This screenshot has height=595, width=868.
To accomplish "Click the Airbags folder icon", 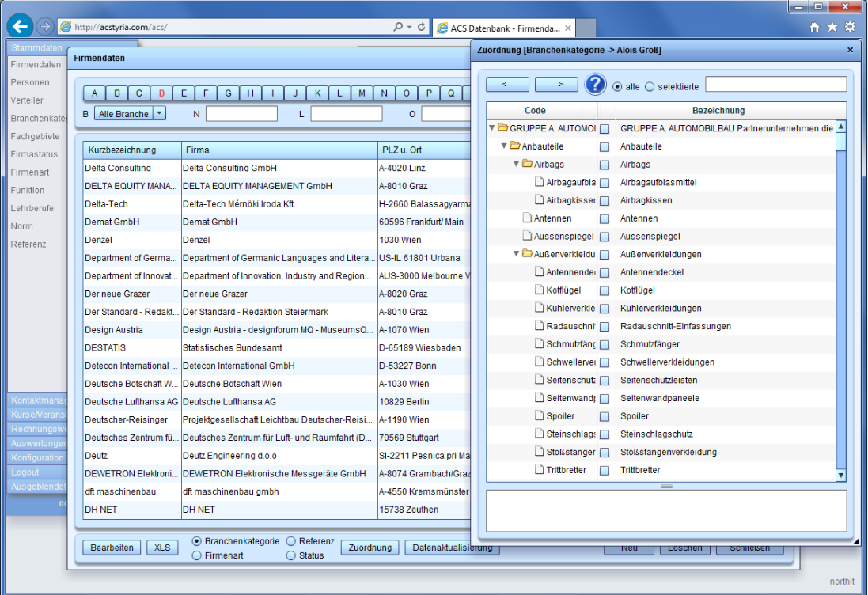I will click(527, 164).
